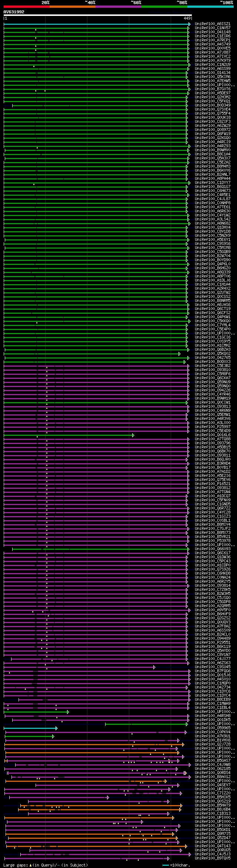The width and height of the screenshot is (237, 868).
Task: Click the orange alignment bar for Q2J728
Action: click(94, 744)
